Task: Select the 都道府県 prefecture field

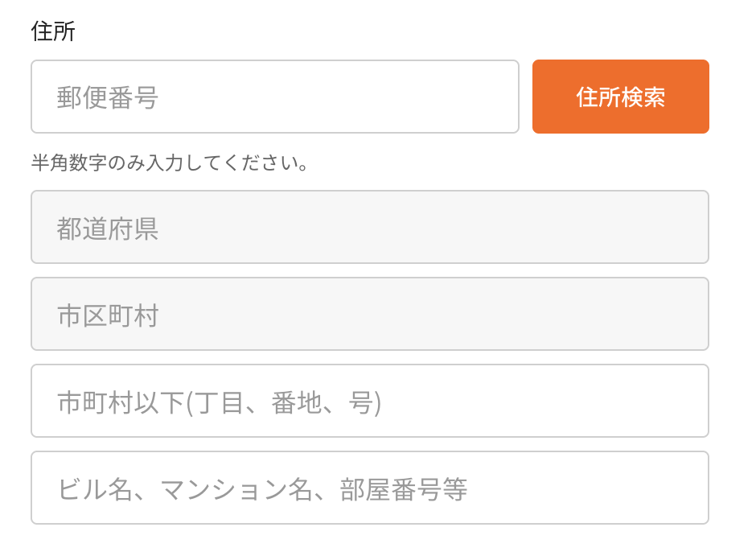Action: (369, 227)
